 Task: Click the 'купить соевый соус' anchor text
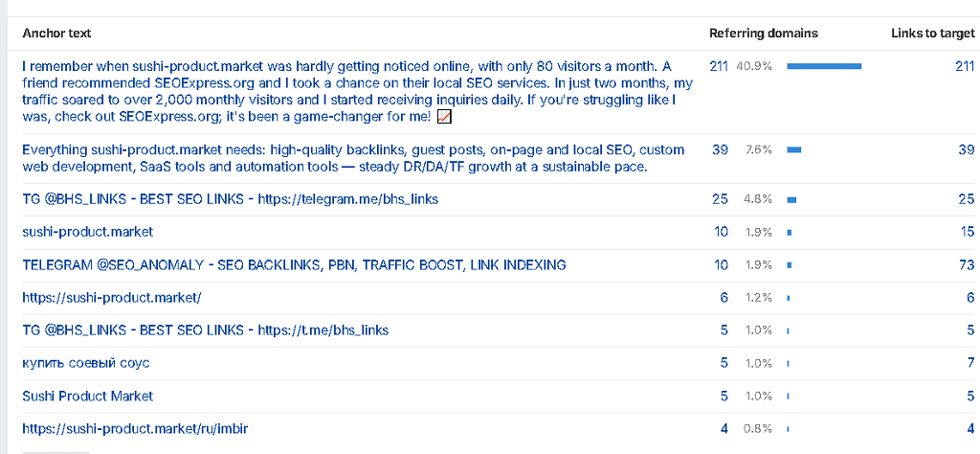pyautogui.click(x=85, y=363)
